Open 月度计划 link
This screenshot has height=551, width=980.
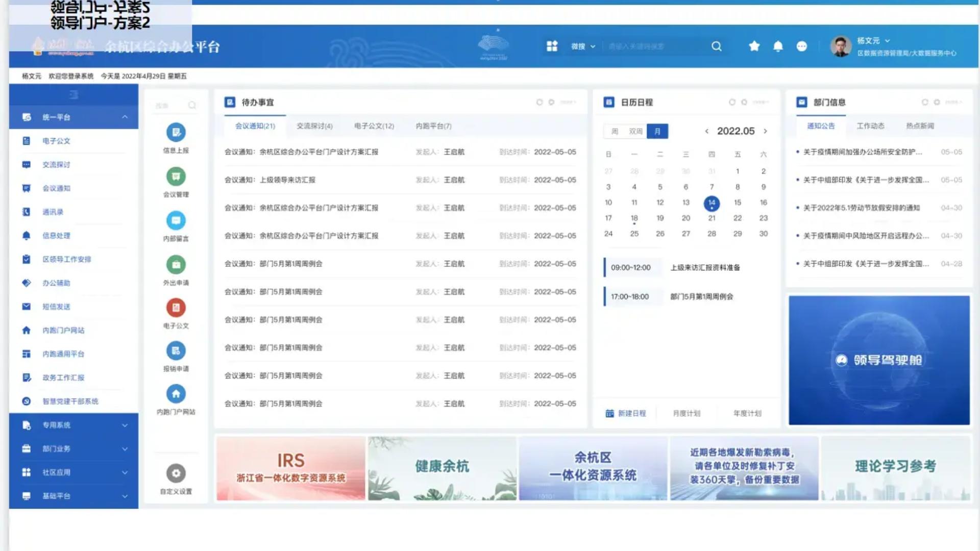point(687,413)
